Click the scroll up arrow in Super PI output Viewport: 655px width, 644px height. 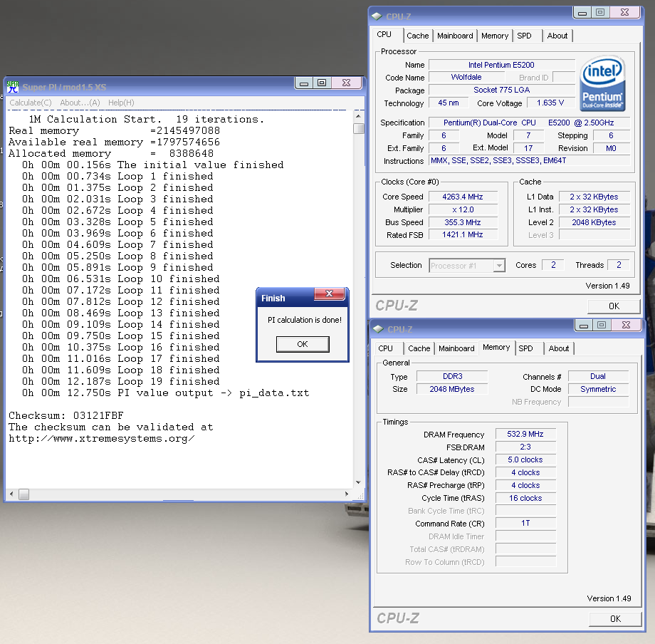(x=358, y=116)
